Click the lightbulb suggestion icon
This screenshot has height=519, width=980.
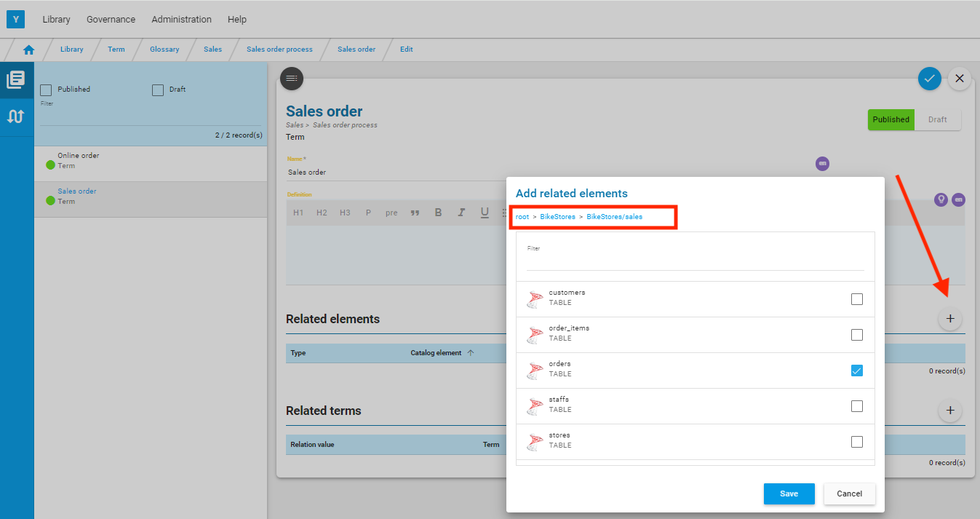pyautogui.click(x=941, y=199)
